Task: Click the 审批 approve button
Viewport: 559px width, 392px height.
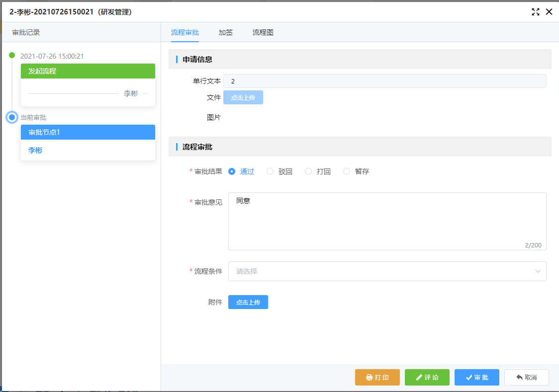Action: (x=476, y=378)
